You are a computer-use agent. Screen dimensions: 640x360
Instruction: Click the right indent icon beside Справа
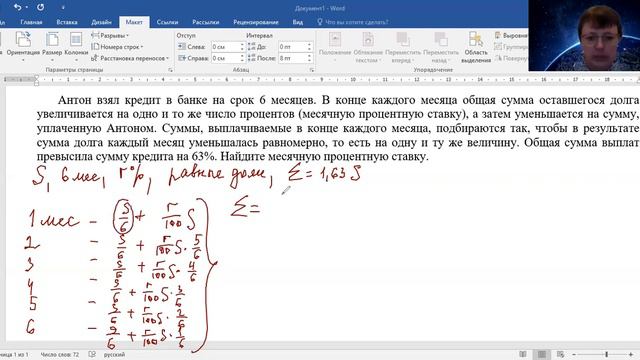coord(182,58)
